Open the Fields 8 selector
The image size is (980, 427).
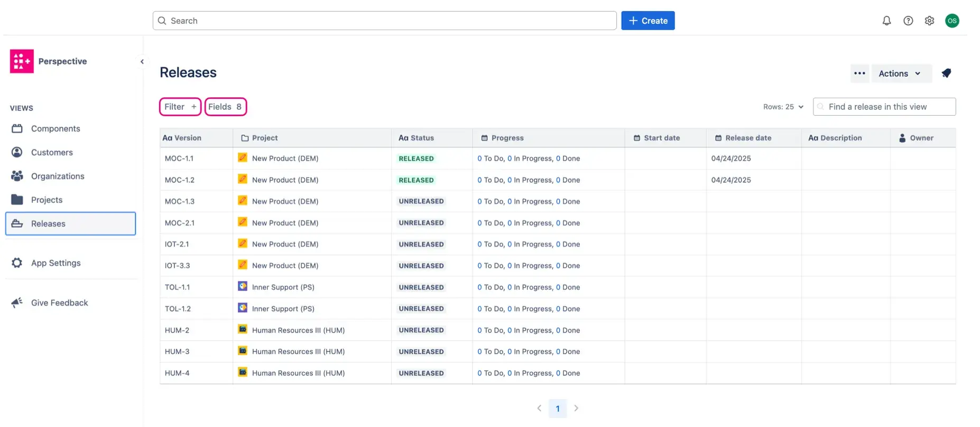click(225, 107)
